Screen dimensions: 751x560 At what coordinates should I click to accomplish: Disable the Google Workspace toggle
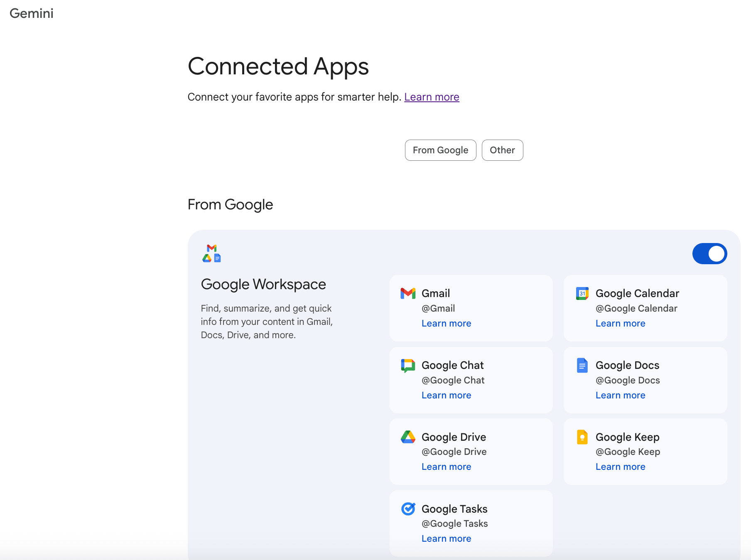tap(709, 254)
